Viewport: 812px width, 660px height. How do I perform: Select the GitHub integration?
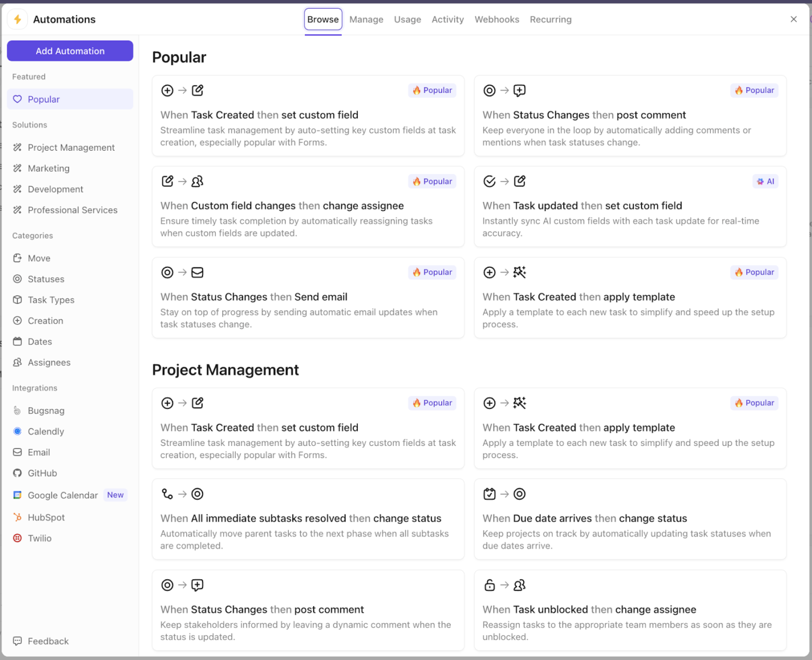[x=42, y=473]
